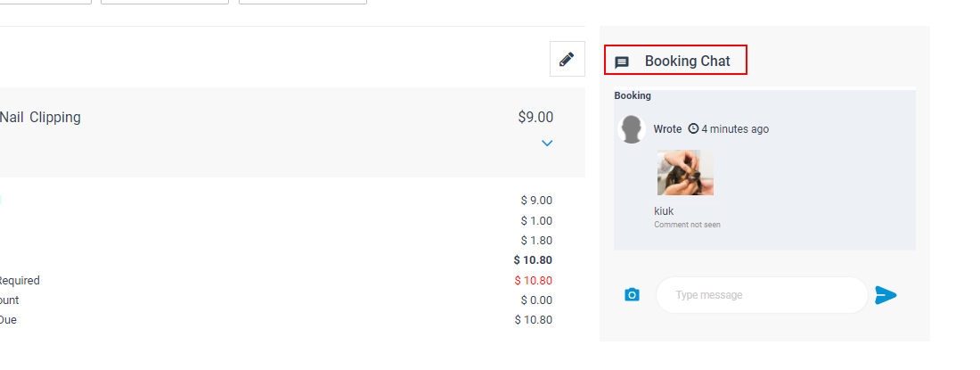The image size is (980, 370).
Task: Click the chat bubble icon beside Booking Chat
Action: [x=621, y=62]
